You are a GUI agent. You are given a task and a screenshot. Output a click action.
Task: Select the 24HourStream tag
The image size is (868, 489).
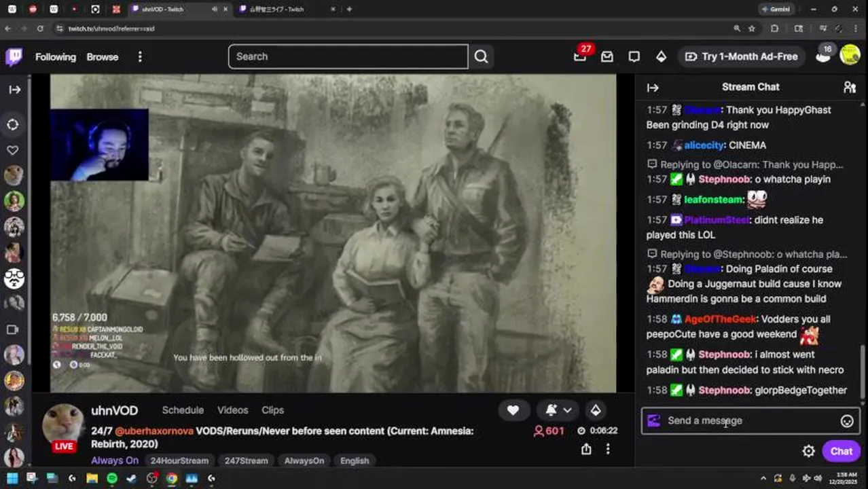[179, 460]
